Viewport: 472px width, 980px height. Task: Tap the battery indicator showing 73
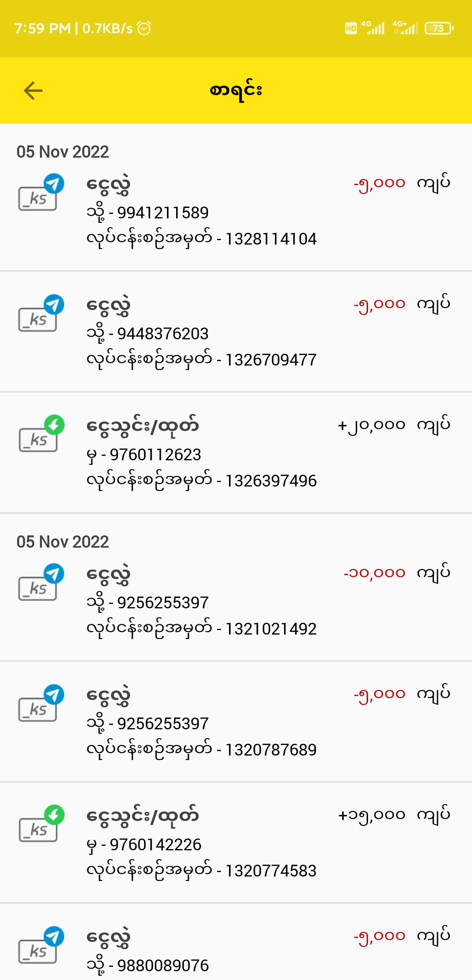coord(439,28)
